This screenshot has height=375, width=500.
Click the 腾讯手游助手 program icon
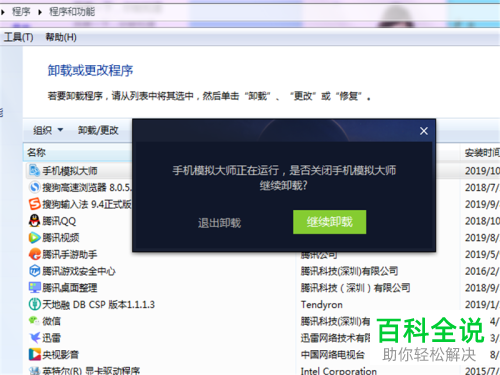(x=34, y=254)
